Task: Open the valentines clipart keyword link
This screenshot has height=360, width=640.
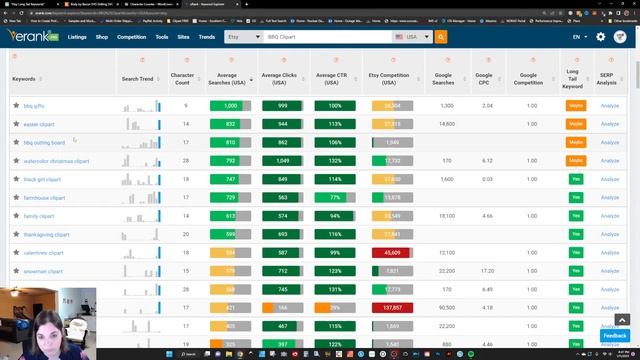Action: pyautogui.click(x=43, y=253)
